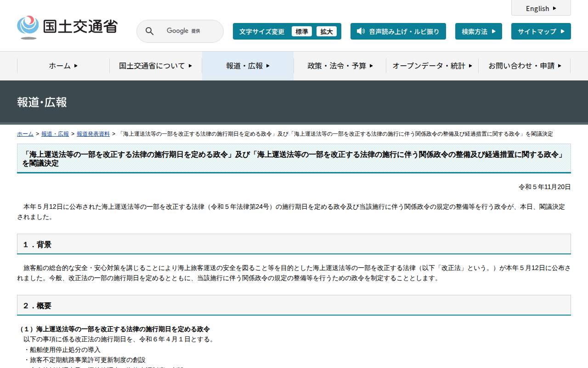Go to the 報道・広報 breadcrumb link
The width and height of the screenshot is (588, 368).
tap(55, 134)
